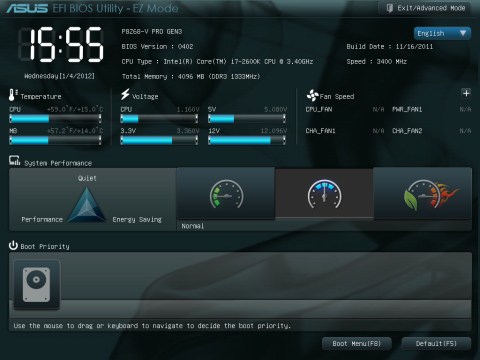Select the ASUS Optimal flame gauge mode
480x360 pixels.
coord(423,194)
